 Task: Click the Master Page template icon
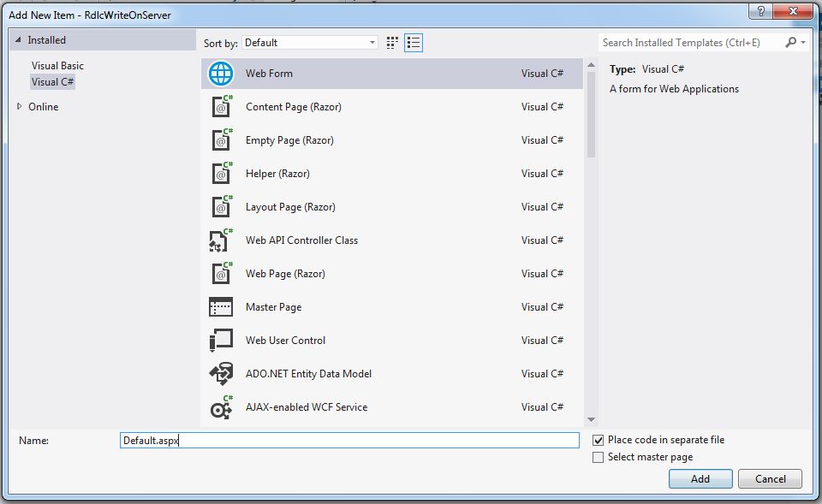[221, 307]
